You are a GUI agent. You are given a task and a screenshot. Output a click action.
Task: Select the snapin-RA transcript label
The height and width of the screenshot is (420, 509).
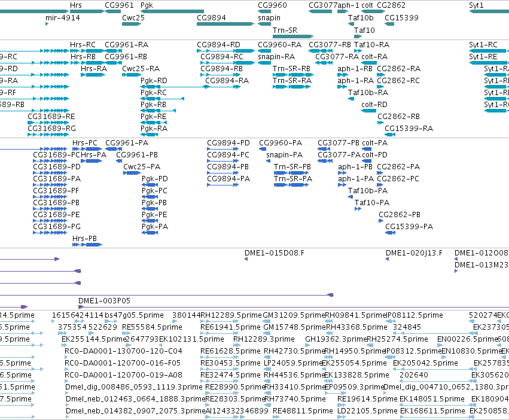(276, 56)
